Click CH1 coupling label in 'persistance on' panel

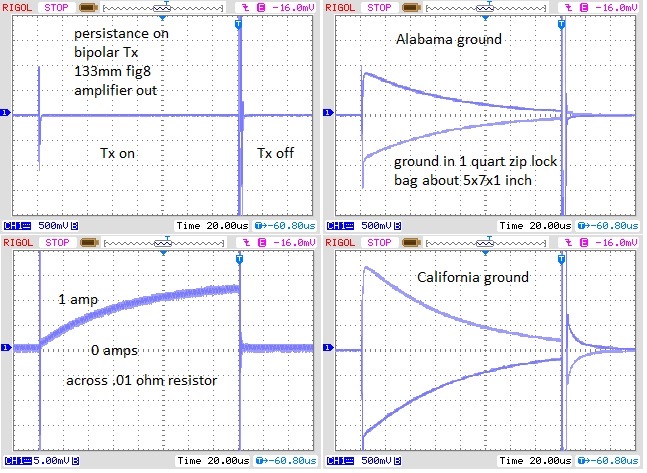[17, 226]
